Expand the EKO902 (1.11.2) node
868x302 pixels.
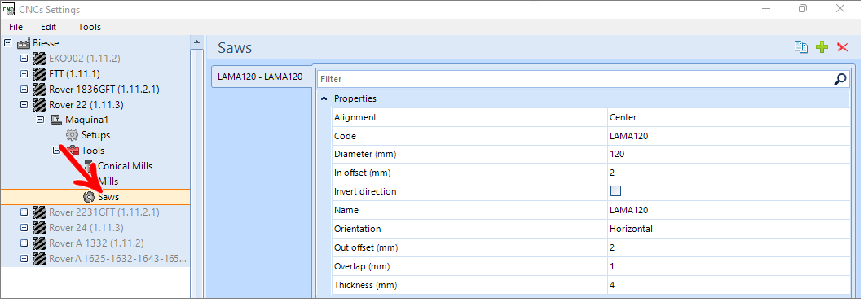coord(24,58)
